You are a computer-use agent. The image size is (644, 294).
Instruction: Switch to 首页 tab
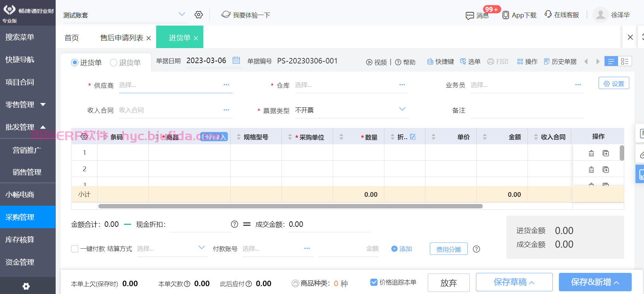click(72, 38)
